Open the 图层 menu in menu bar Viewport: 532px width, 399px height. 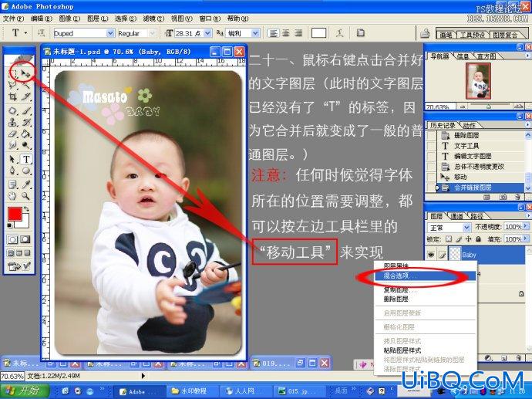pos(97,19)
